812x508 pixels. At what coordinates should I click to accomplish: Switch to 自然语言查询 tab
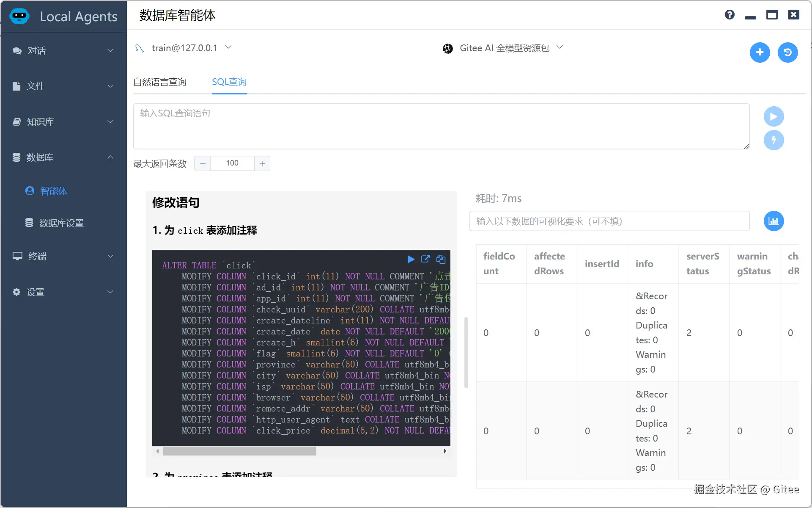tap(160, 82)
